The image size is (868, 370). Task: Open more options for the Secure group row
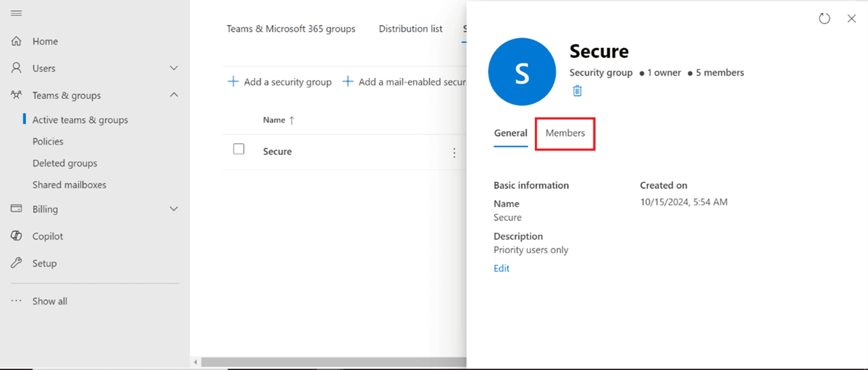point(454,152)
